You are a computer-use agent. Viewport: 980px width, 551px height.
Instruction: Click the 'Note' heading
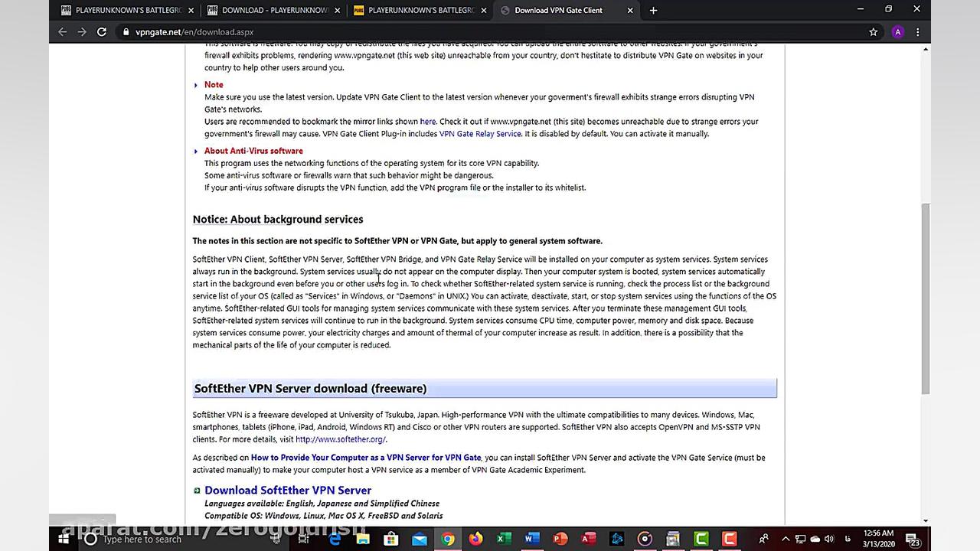pyautogui.click(x=214, y=85)
